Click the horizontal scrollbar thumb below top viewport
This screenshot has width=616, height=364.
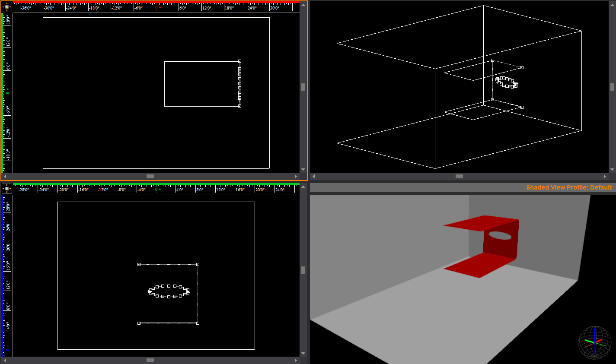point(150,176)
